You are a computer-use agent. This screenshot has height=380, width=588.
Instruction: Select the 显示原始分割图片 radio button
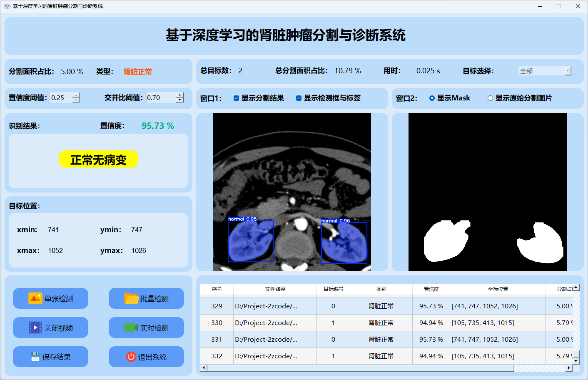(490, 98)
